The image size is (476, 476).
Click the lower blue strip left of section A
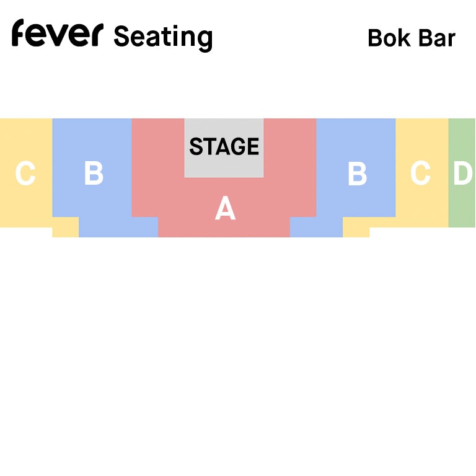118,227
